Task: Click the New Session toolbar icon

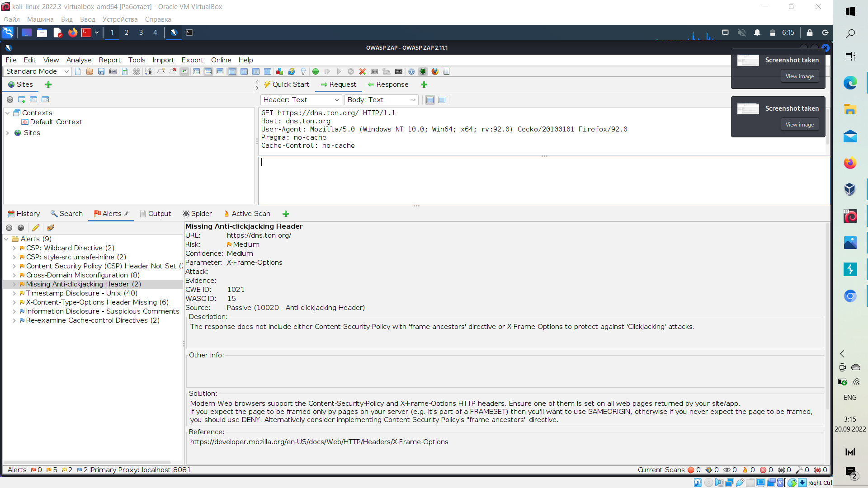Action: 78,71
